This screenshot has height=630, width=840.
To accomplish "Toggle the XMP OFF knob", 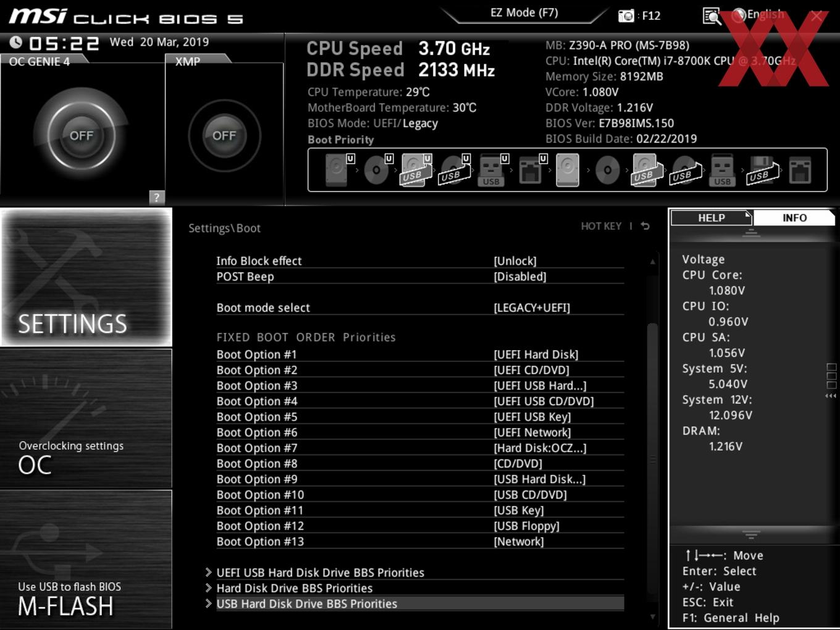I will (x=224, y=135).
